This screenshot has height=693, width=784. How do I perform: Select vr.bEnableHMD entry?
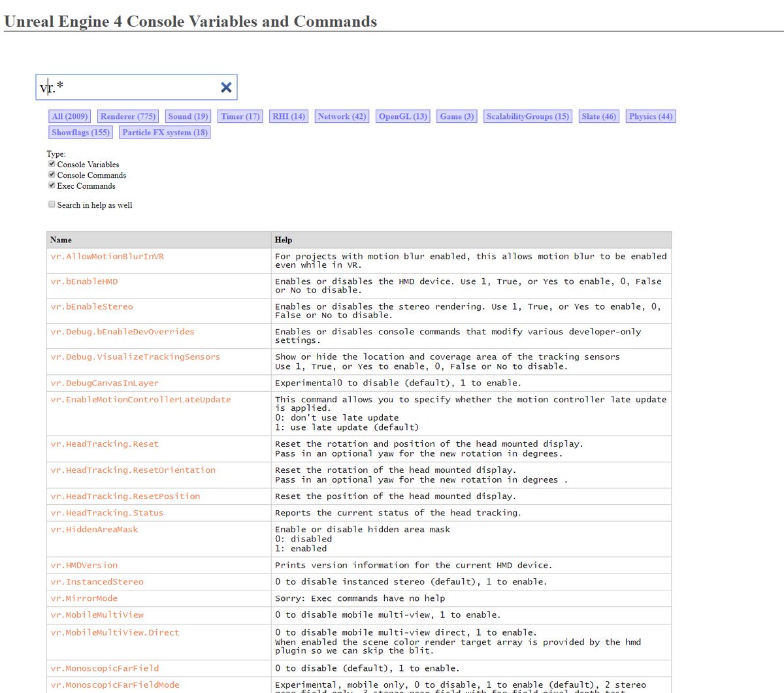[x=84, y=281]
